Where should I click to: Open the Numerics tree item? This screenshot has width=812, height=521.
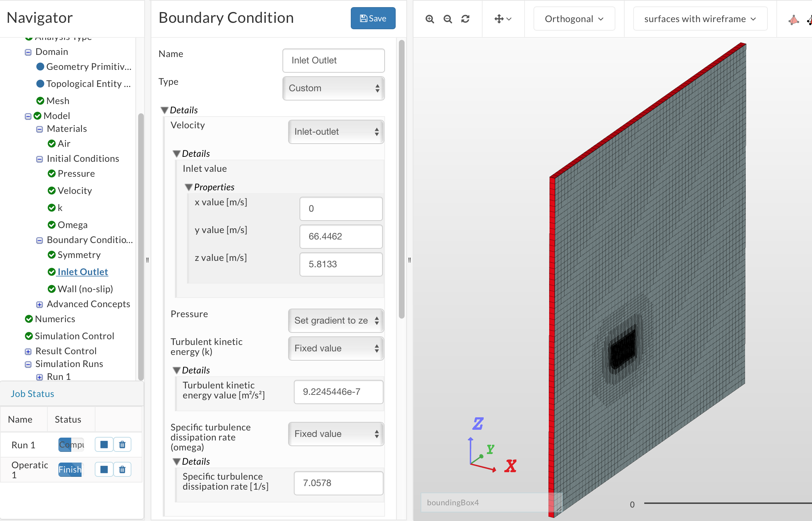[55, 319]
